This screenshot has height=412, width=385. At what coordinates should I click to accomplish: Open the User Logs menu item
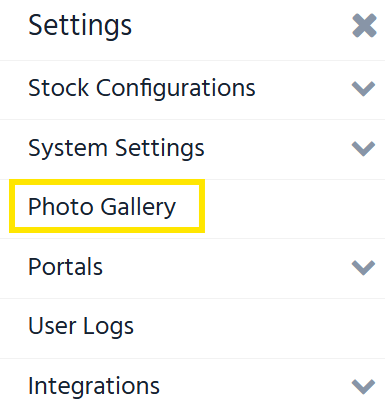point(192,328)
